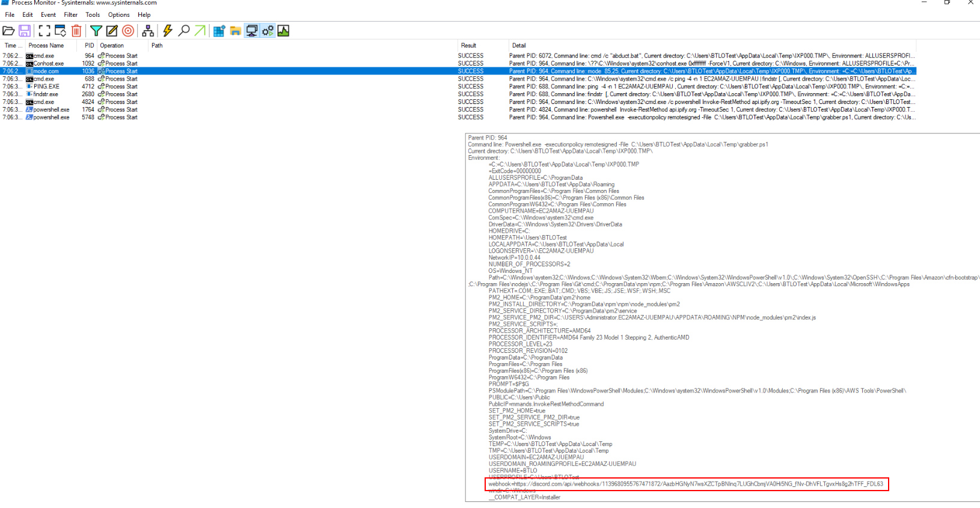Viewport: 980px width, 508px height.
Task: Click the findstr.exe process icon
Action: pos(29,94)
